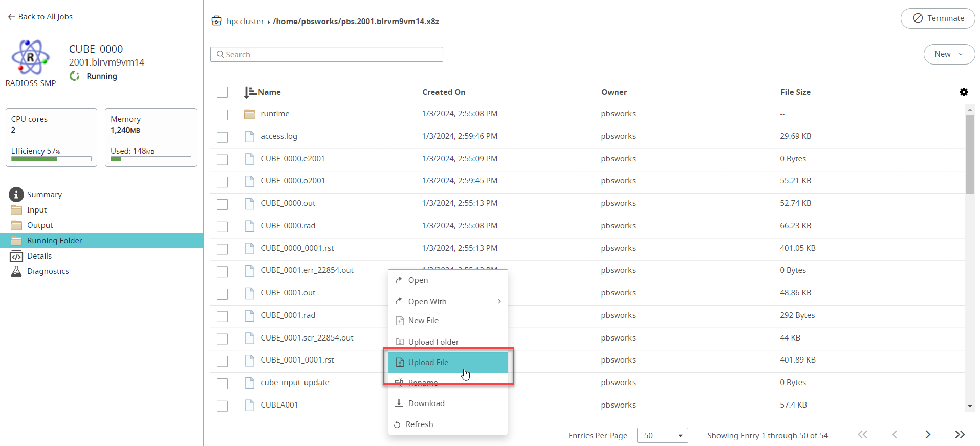Check the CUBE_0000.out row checkbox
Image resolution: width=980 pixels, height=446 pixels.
coord(222,204)
